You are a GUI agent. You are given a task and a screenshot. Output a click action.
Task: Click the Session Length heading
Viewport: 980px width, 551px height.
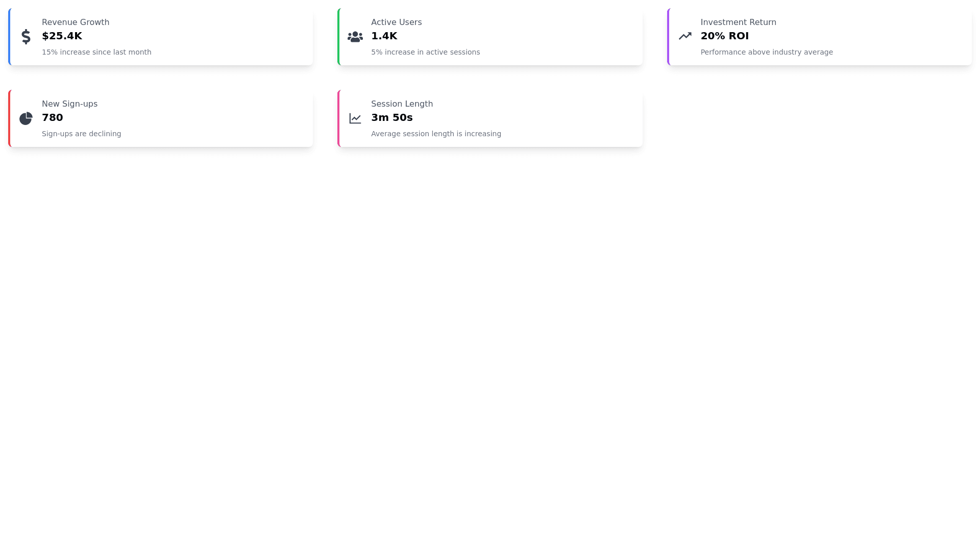coord(402,104)
